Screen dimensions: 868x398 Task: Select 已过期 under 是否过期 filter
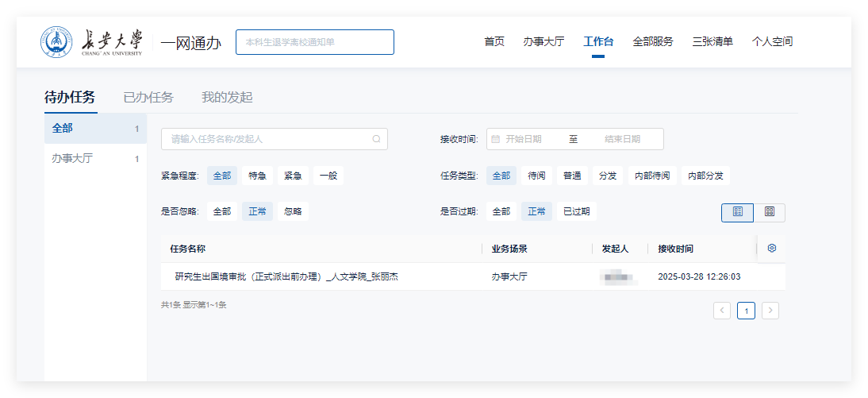[x=577, y=211]
